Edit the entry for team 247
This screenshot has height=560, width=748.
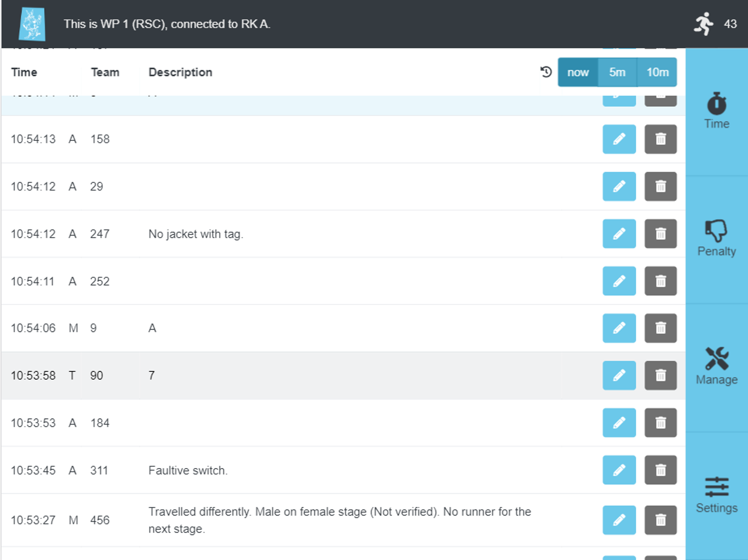coord(619,234)
